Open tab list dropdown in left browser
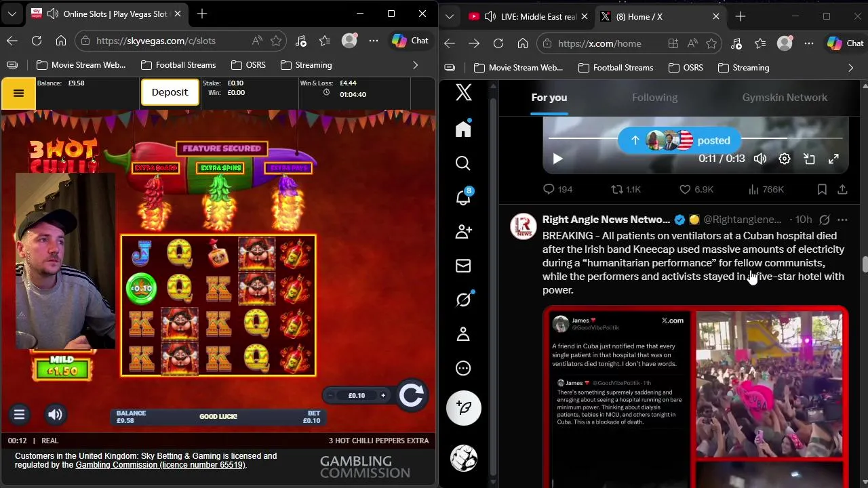Screen dimensions: 868x488 12,14
